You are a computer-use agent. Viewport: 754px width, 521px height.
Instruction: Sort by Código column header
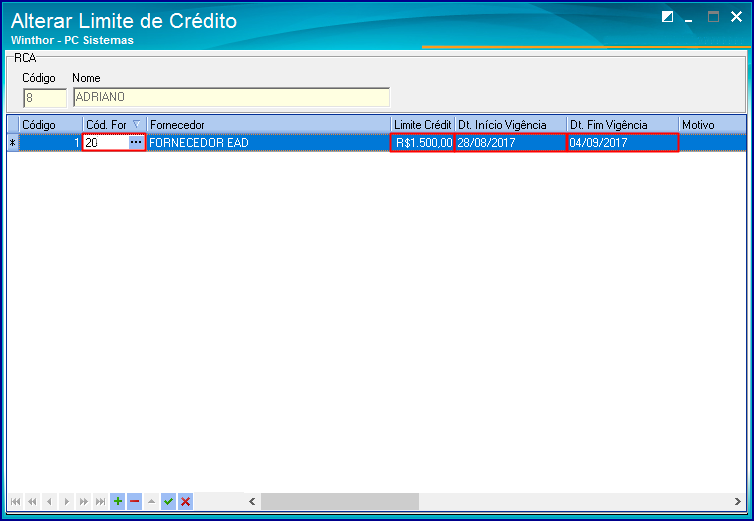point(50,125)
